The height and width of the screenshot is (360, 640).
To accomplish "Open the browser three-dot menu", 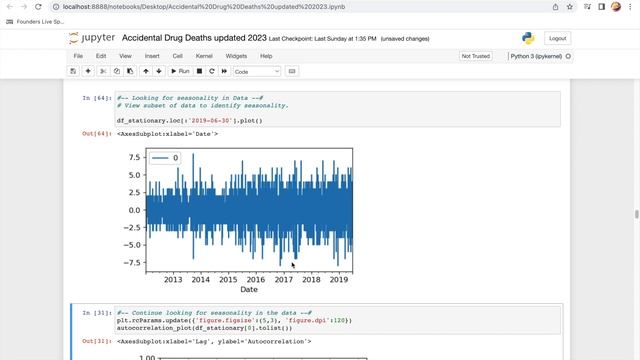I will click(x=630, y=7).
